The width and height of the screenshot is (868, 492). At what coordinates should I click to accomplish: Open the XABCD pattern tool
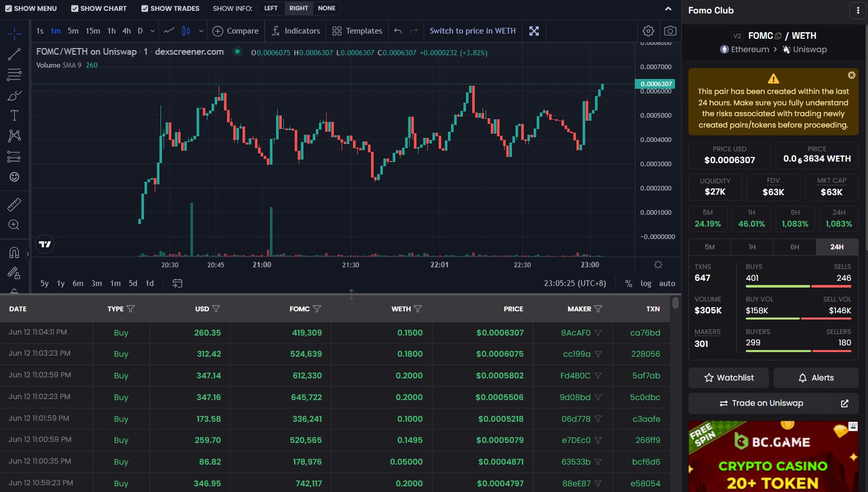pos(14,135)
